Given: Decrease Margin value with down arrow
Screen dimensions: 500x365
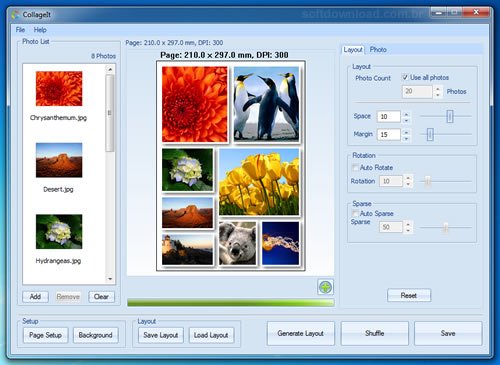Looking at the screenshot, I should point(406,138).
